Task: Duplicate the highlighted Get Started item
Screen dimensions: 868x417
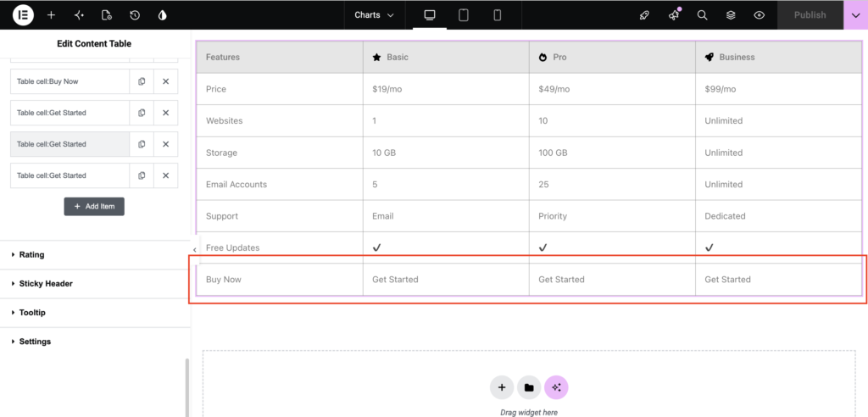Action: point(142,144)
